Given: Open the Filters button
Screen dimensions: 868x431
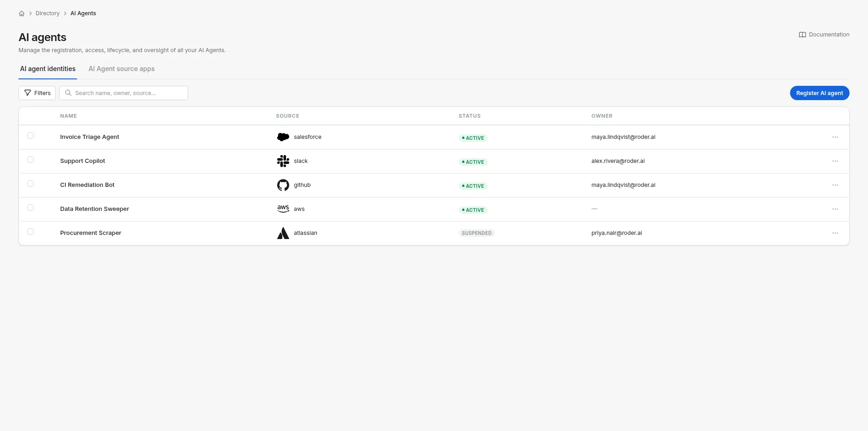Looking at the screenshot, I should tap(37, 93).
